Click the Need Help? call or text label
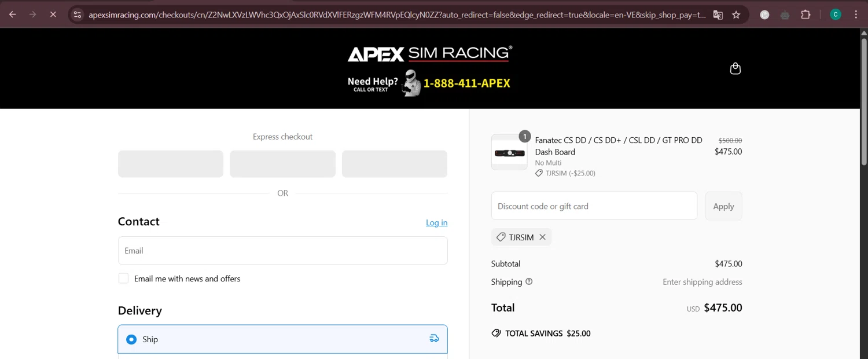This screenshot has height=359, width=868. coord(373,84)
